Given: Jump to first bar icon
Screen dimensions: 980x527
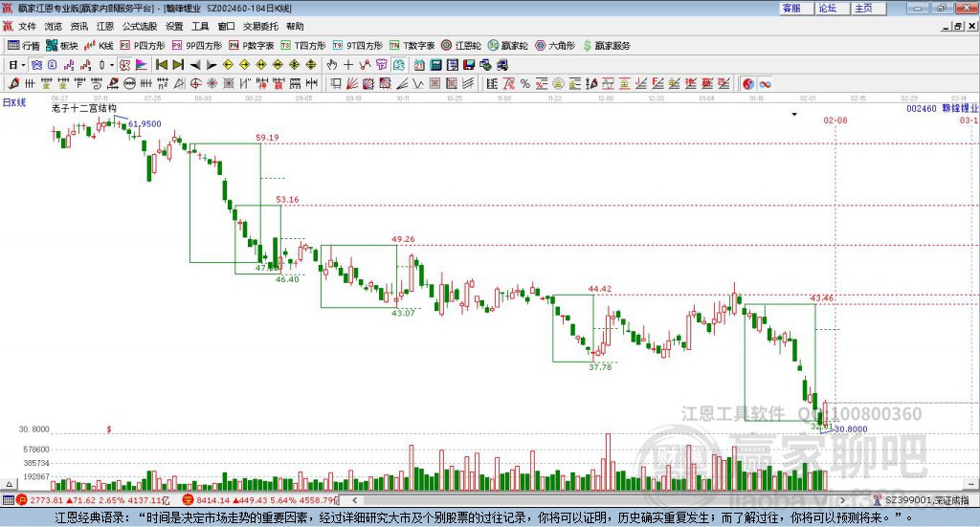Looking at the screenshot, I should pos(161,65).
